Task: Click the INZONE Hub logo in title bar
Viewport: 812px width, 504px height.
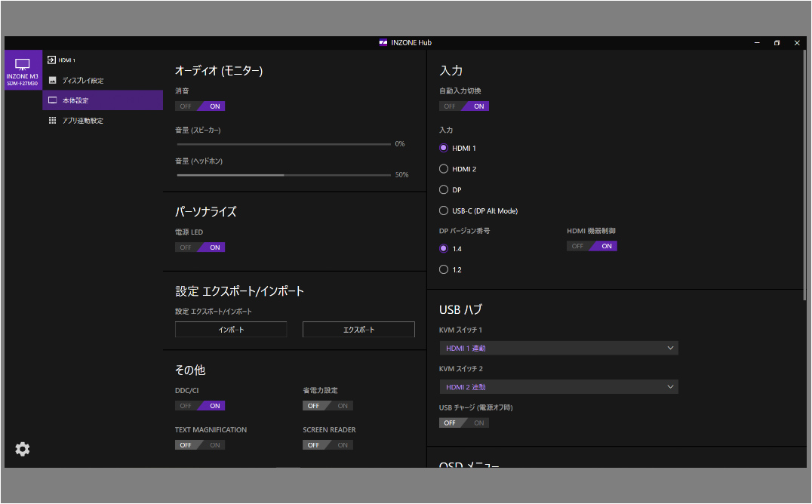Action: coord(383,43)
